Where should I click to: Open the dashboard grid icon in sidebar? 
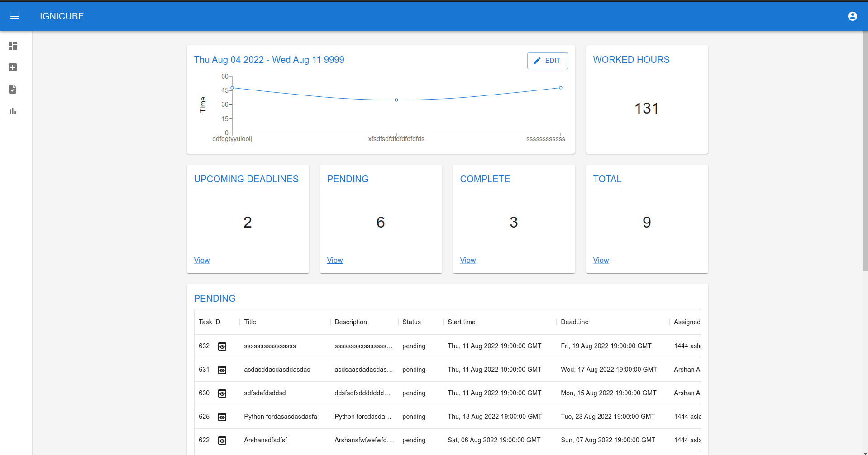12,46
